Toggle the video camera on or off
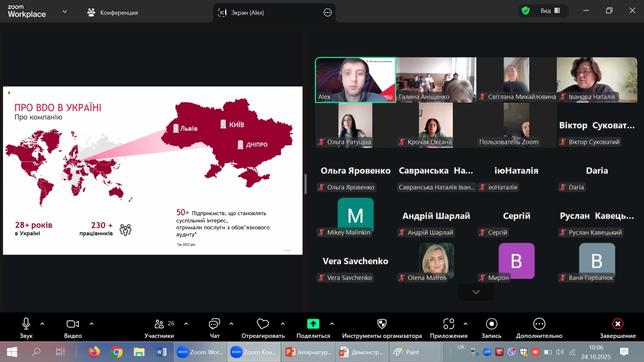This screenshot has width=644, height=362. (72, 324)
